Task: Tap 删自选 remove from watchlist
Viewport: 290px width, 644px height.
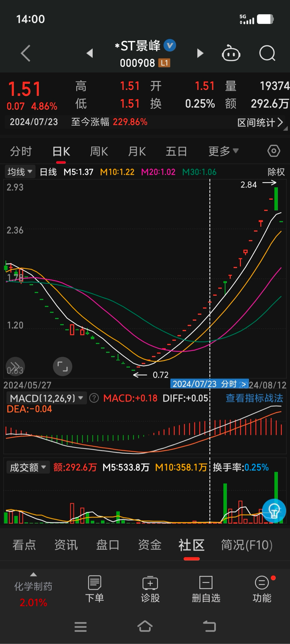Action: click(x=206, y=589)
